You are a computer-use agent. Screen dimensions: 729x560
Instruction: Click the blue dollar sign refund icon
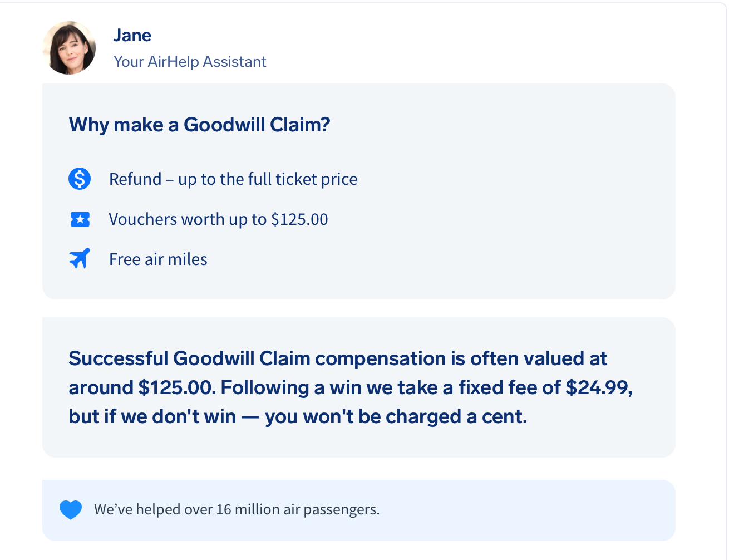tap(80, 179)
